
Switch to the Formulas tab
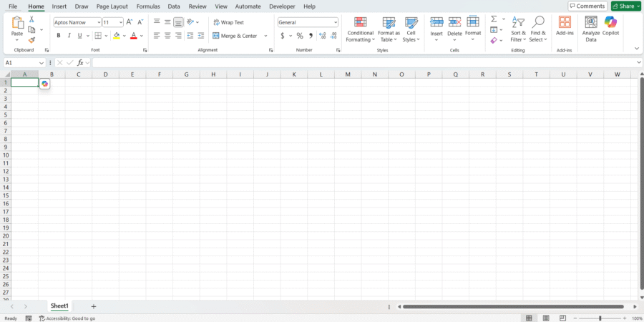coord(148,6)
